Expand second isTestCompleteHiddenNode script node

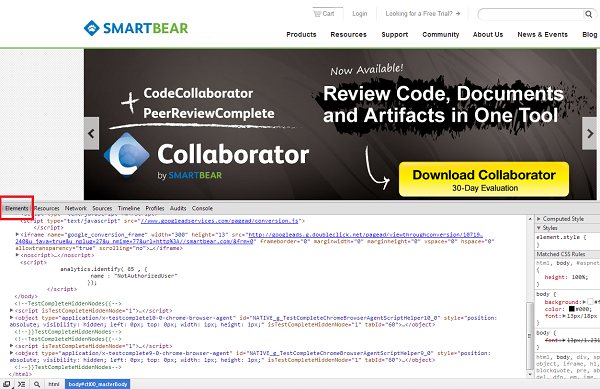(11, 345)
